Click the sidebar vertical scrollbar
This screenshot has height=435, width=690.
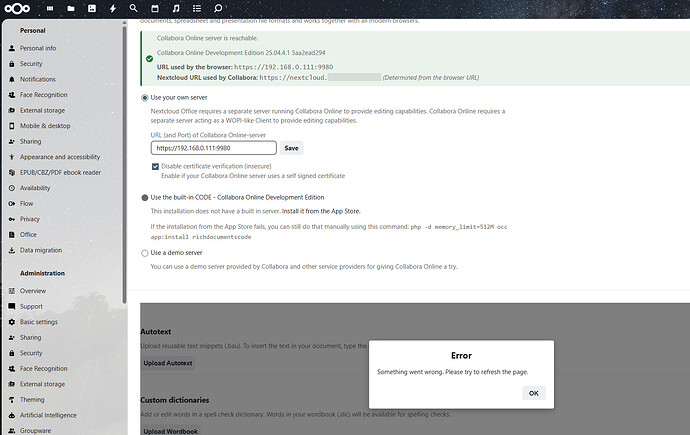pos(125,163)
